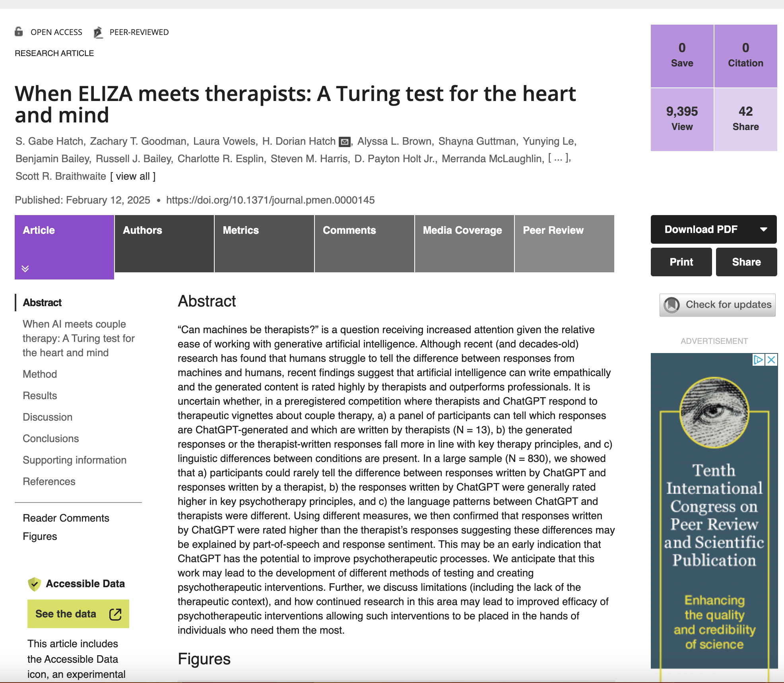This screenshot has height=683, width=784.
Task: Click the open access padlock icon
Action: click(19, 31)
